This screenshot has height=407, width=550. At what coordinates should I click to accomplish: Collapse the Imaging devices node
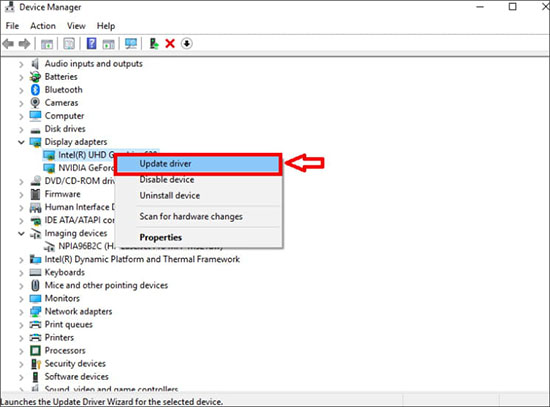pos(21,233)
